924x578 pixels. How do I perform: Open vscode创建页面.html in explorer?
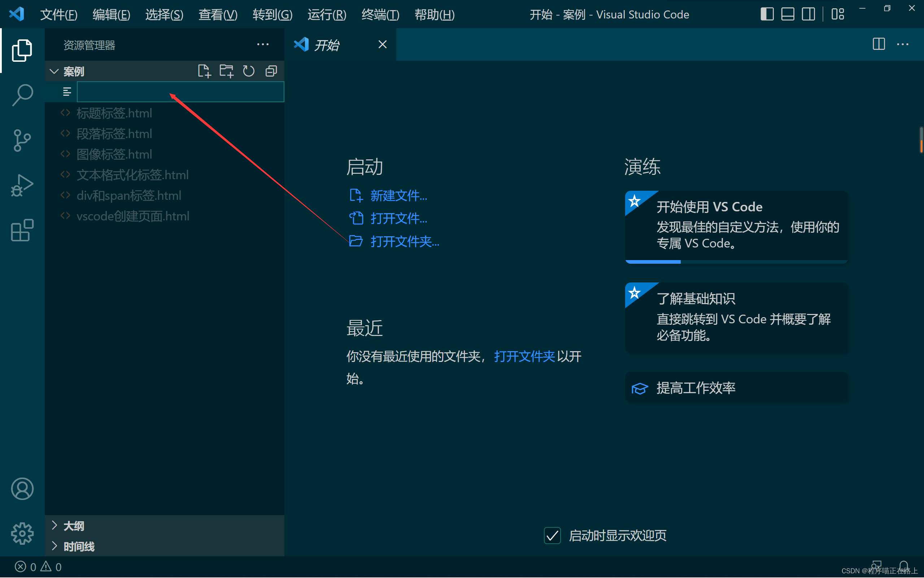point(165,216)
